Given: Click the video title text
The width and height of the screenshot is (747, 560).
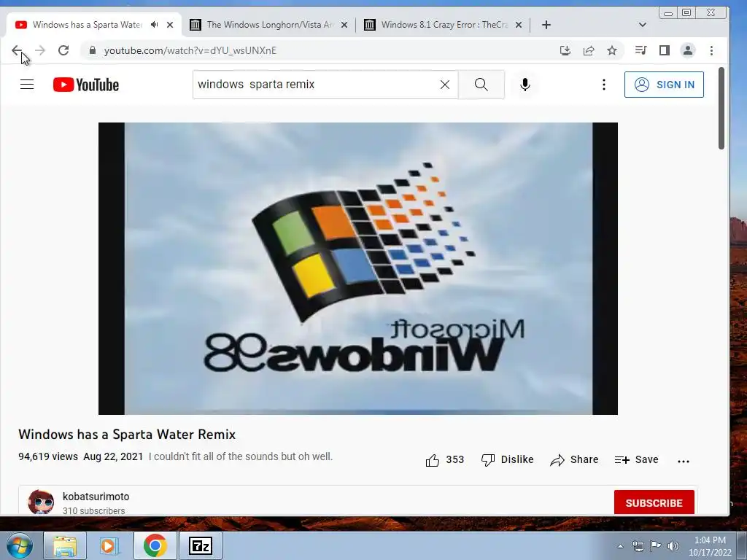Looking at the screenshot, I should [127, 435].
